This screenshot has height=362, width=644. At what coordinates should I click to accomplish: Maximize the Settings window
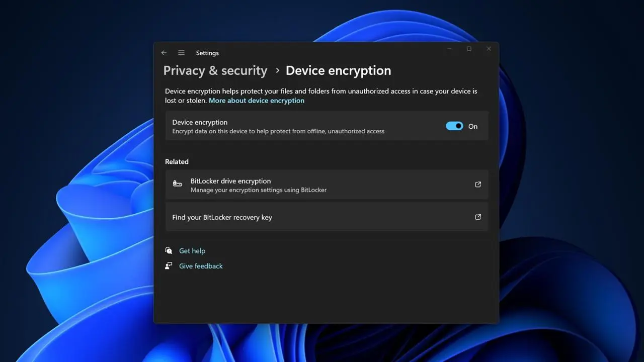469,49
